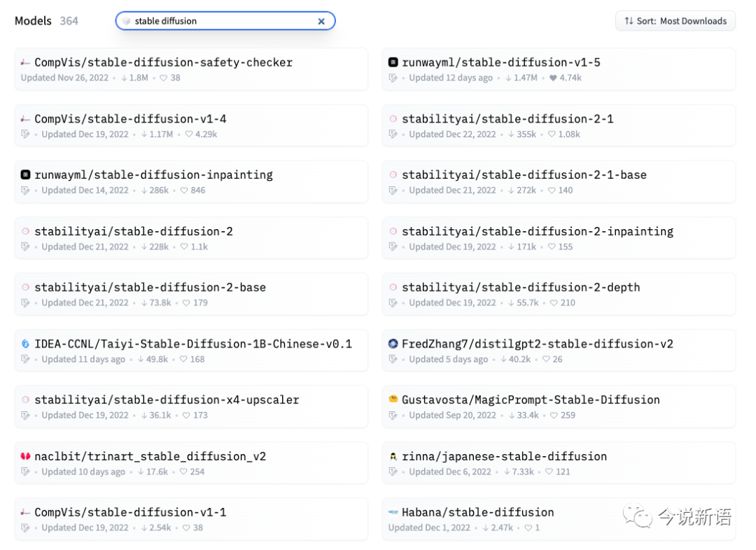The height and width of the screenshot is (550, 756).
Task: Click the Gustavosta avatar icon
Action: coord(393,399)
